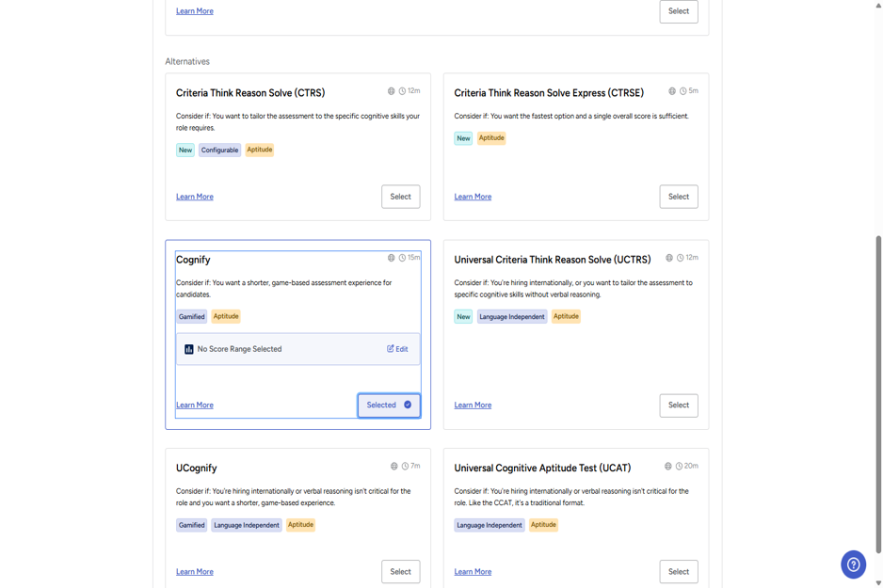Screen dimensions: 883x588
Task: Edit the Cognify score range
Action: click(x=397, y=349)
